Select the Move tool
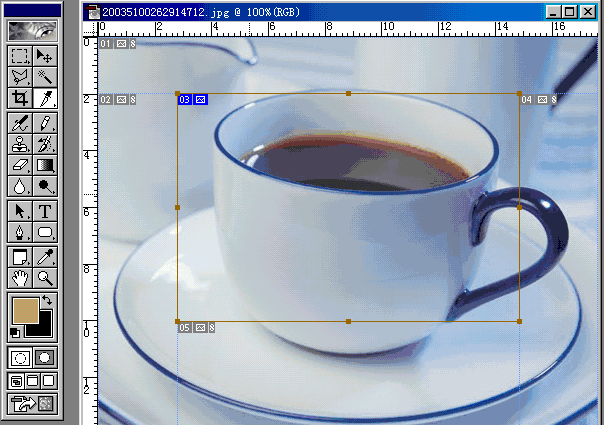The height and width of the screenshot is (425, 604). point(45,55)
